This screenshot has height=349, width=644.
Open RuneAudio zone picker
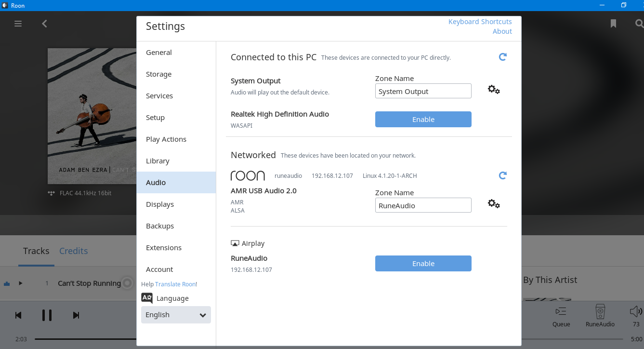600,316
